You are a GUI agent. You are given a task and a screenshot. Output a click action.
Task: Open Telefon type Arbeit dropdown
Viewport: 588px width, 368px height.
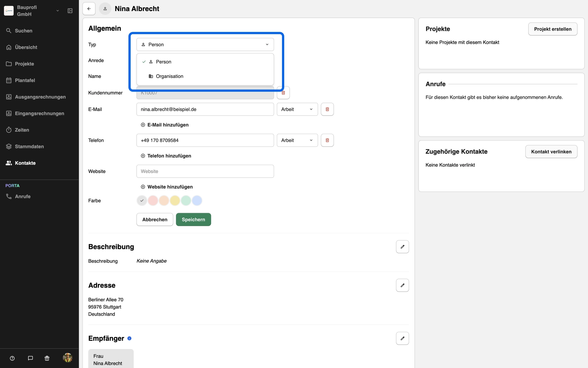297,140
